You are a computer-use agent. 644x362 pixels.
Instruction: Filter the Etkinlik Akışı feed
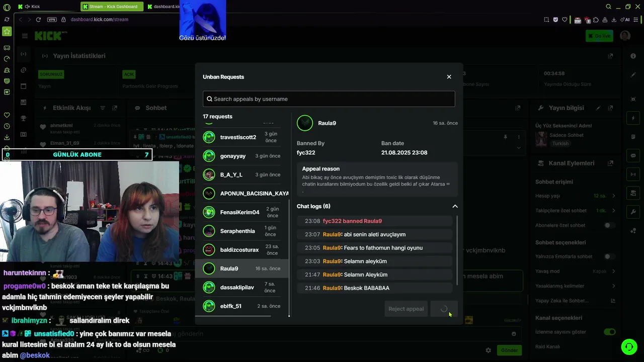[x=103, y=108]
